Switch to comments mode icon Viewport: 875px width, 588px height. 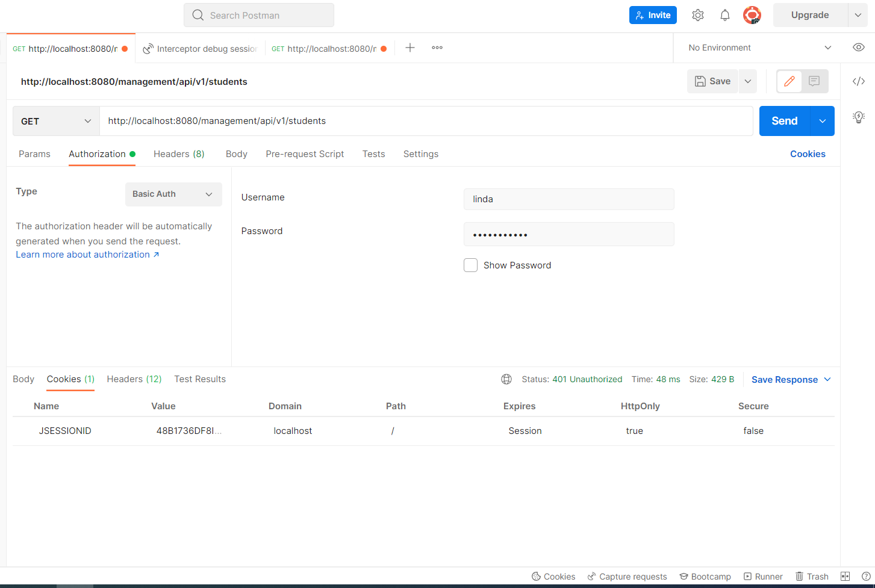[814, 81]
